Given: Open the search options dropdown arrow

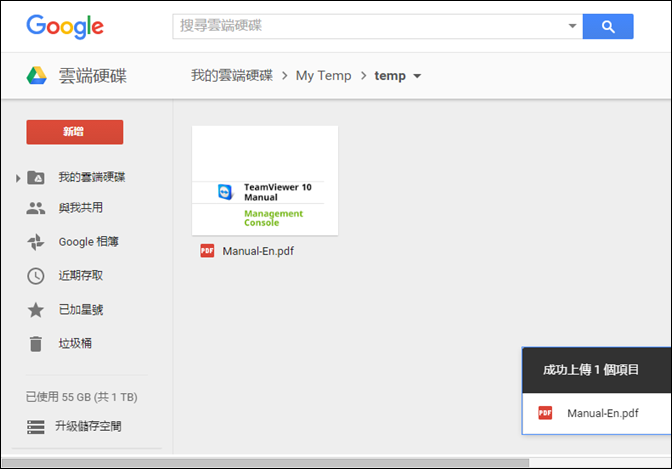Looking at the screenshot, I should point(572,26).
